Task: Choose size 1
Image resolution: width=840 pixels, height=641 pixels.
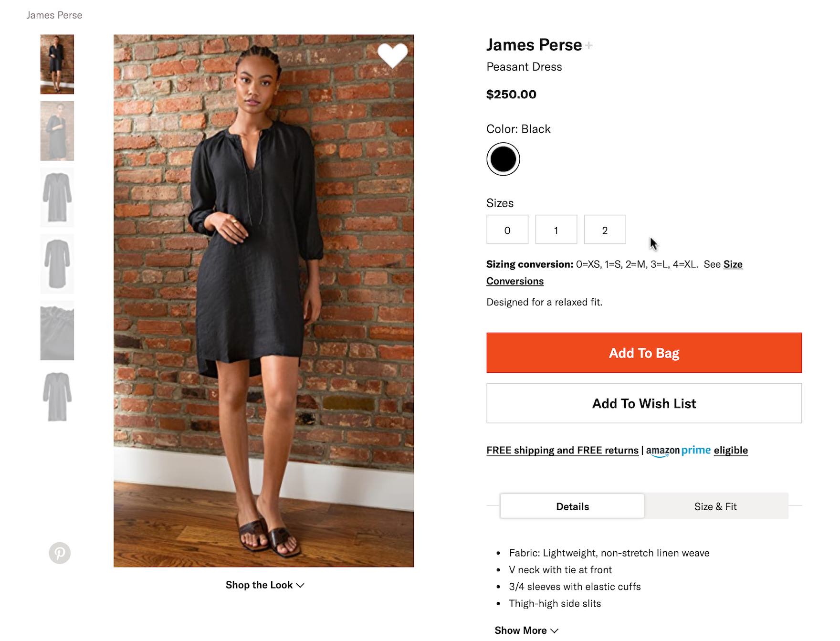Action: pos(556,230)
